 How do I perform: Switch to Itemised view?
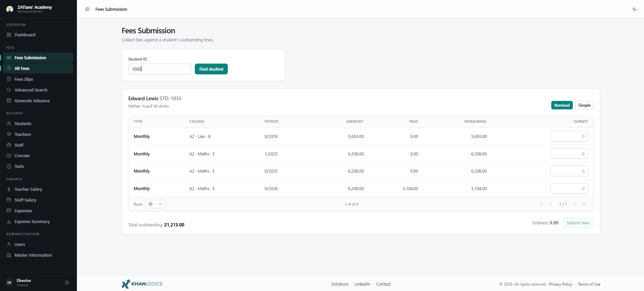[562, 105]
